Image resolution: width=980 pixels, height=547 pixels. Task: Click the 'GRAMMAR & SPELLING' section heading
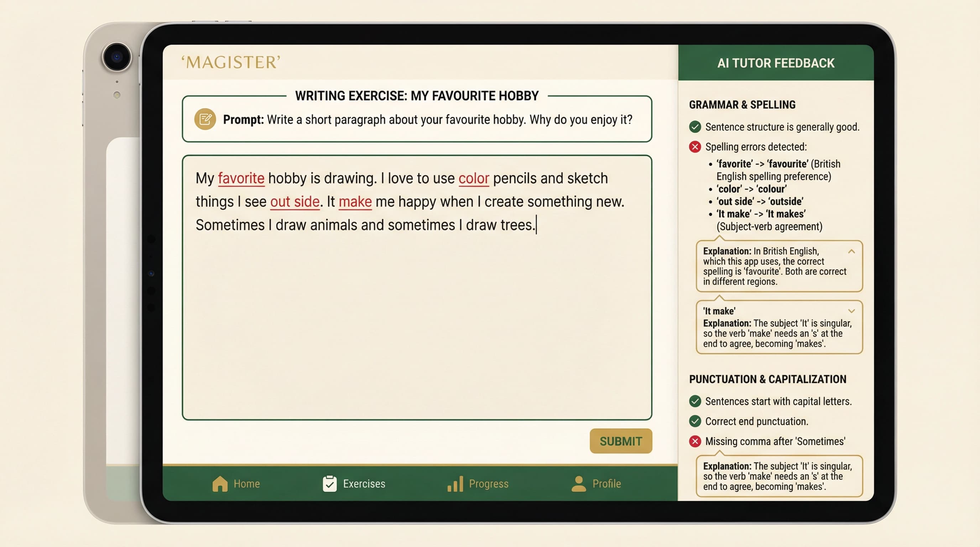(742, 105)
